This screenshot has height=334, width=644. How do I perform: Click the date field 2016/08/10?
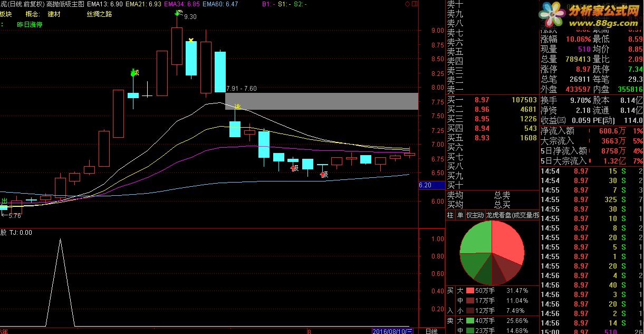391,331
